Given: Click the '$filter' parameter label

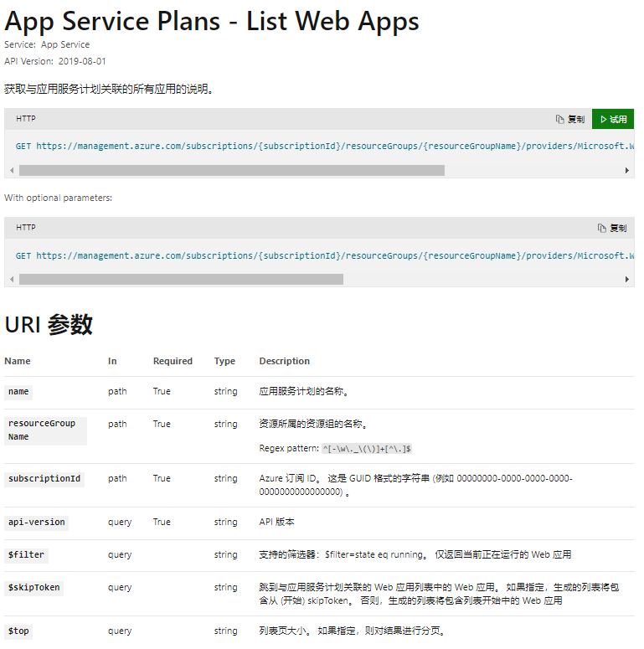Looking at the screenshot, I should (26, 555).
